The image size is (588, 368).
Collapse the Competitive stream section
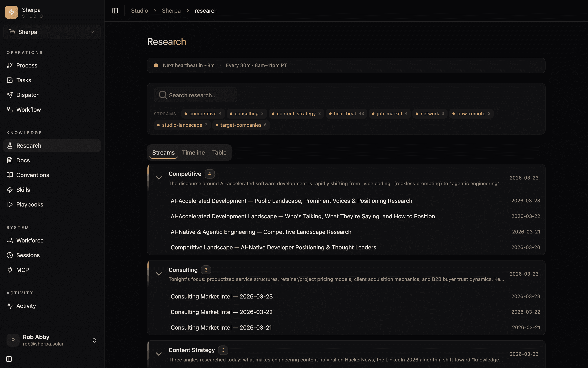coord(159,178)
